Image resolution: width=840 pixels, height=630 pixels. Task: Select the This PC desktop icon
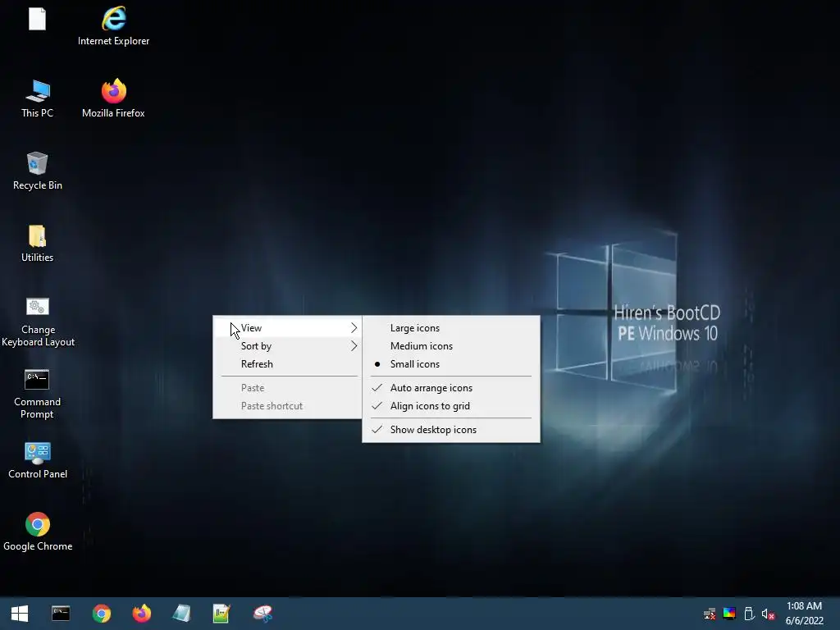pyautogui.click(x=38, y=98)
